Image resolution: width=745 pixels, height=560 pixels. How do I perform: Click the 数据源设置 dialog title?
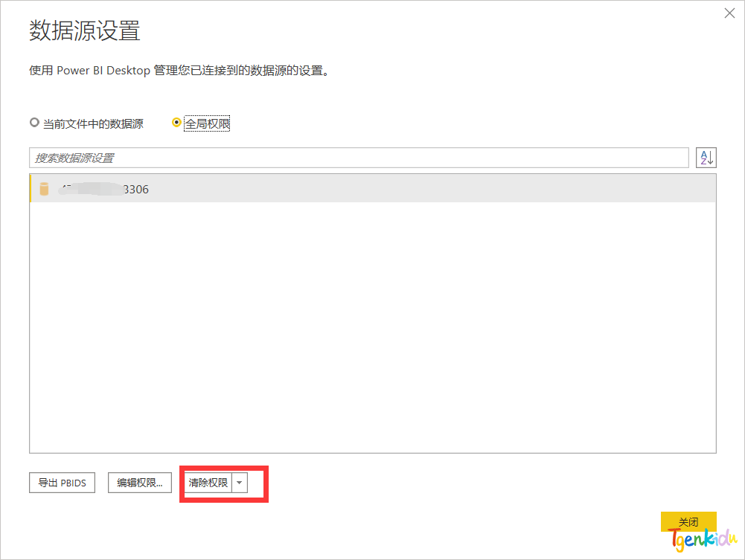[84, 31]
